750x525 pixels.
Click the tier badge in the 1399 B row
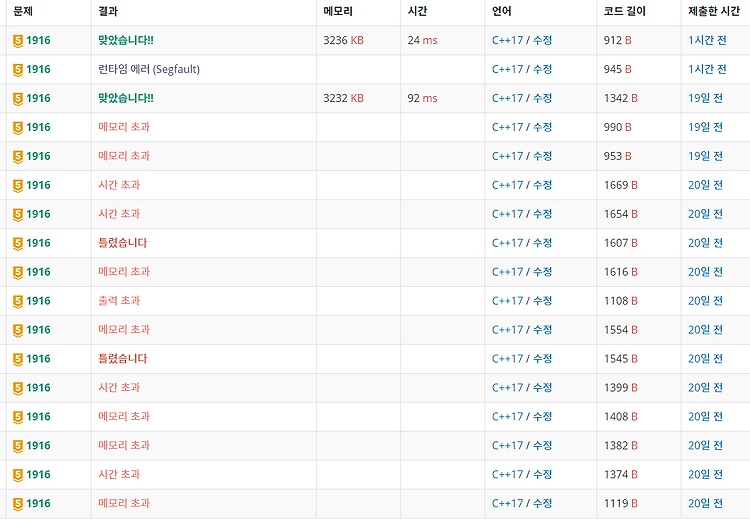click(x=18, y=388)
